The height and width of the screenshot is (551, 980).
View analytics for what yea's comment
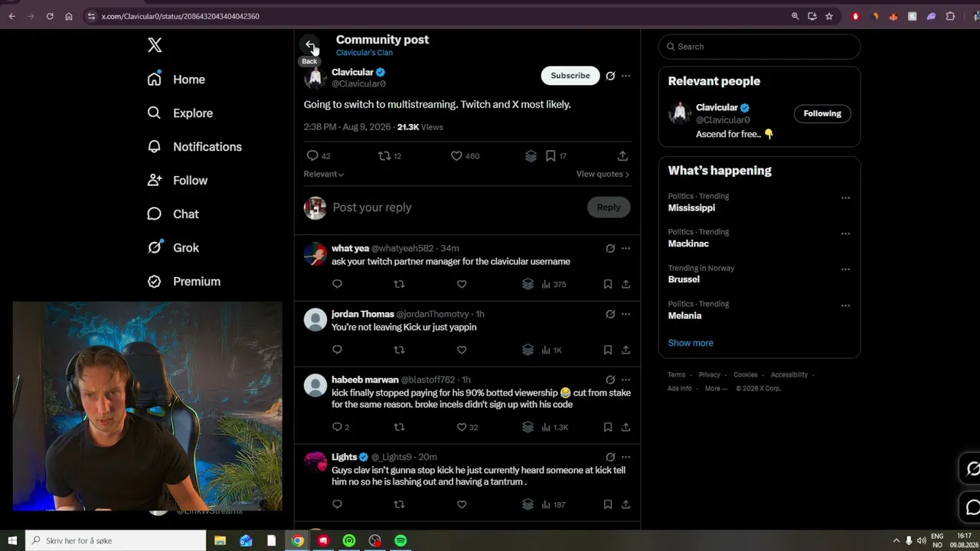click(x=554, y=284)
